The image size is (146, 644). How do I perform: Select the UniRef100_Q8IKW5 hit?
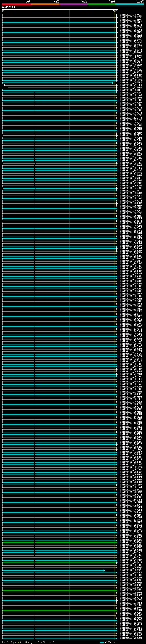click(131, 369)
